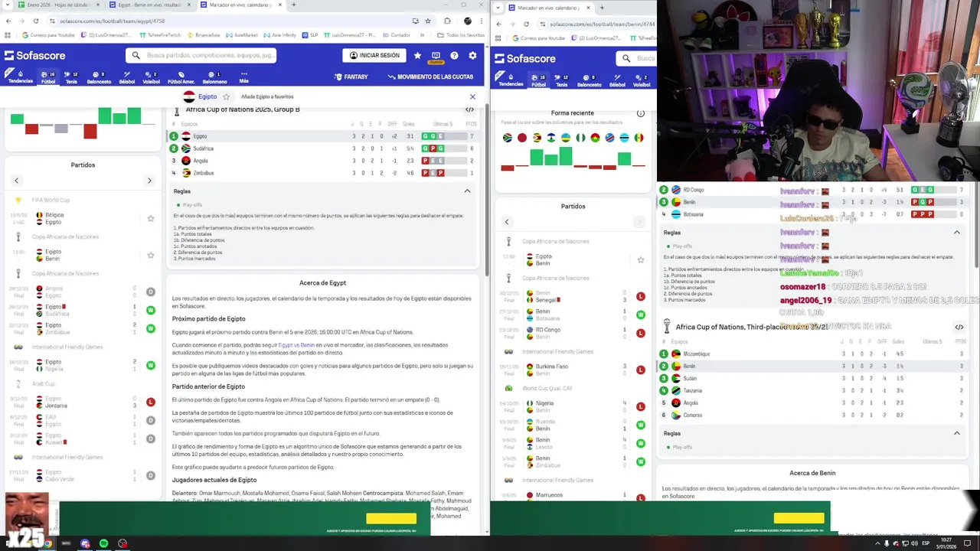Go to previous matches in Egypt Partidos
This screenshot has width=980, height=551.
(x=16, y=181)
